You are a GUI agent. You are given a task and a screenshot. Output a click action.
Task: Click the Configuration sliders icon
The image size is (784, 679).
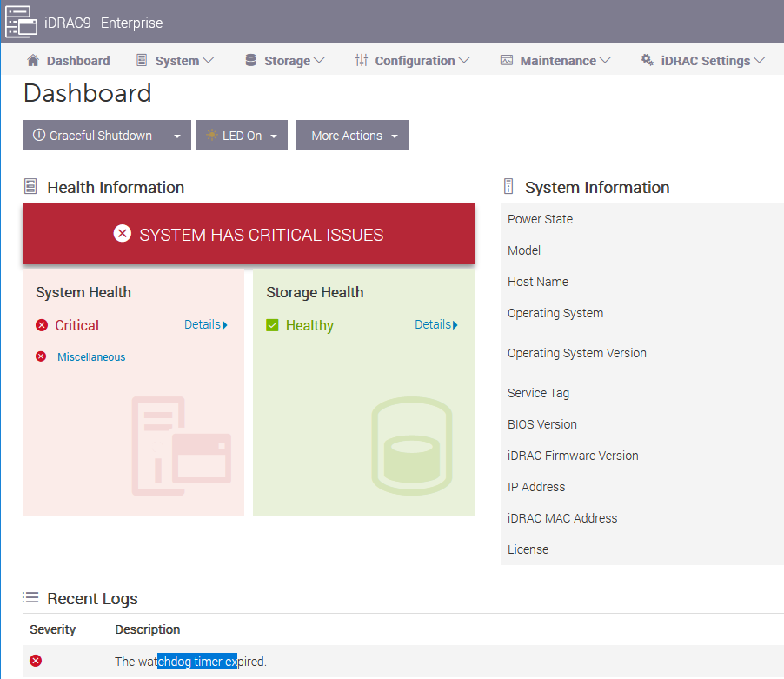click(x=362, y=61)
